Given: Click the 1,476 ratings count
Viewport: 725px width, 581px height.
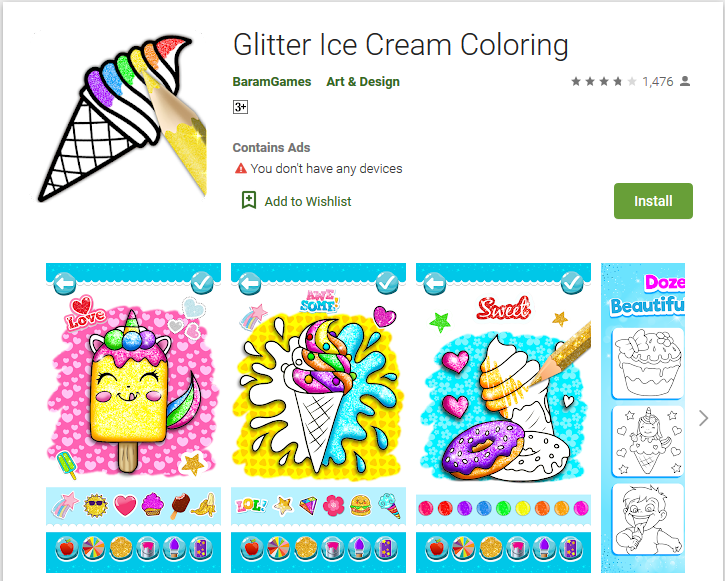Looking at the screenshot, I should [x=657, y=82].
